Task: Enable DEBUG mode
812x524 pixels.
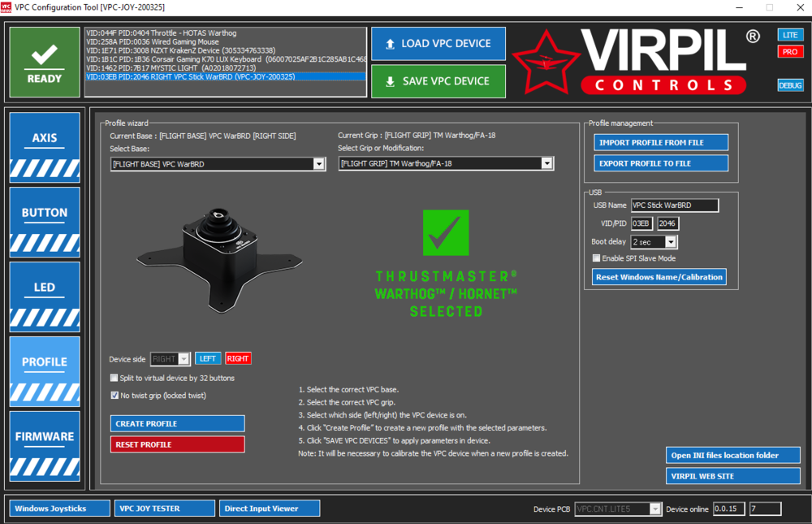Action: coord(790,85)
